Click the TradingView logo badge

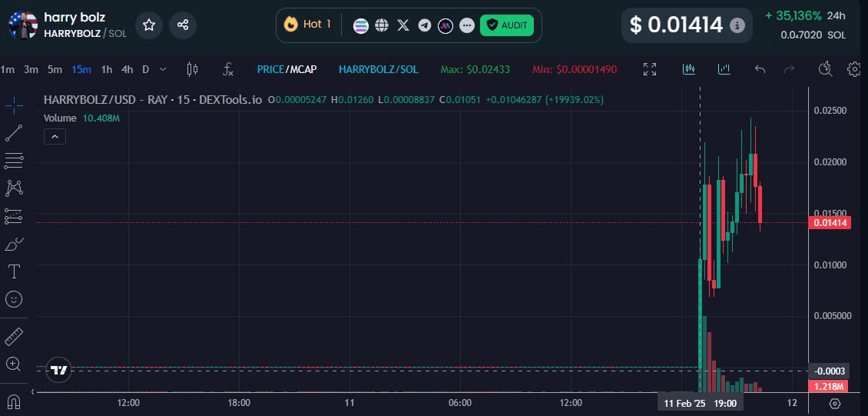[x=58, y=370]
